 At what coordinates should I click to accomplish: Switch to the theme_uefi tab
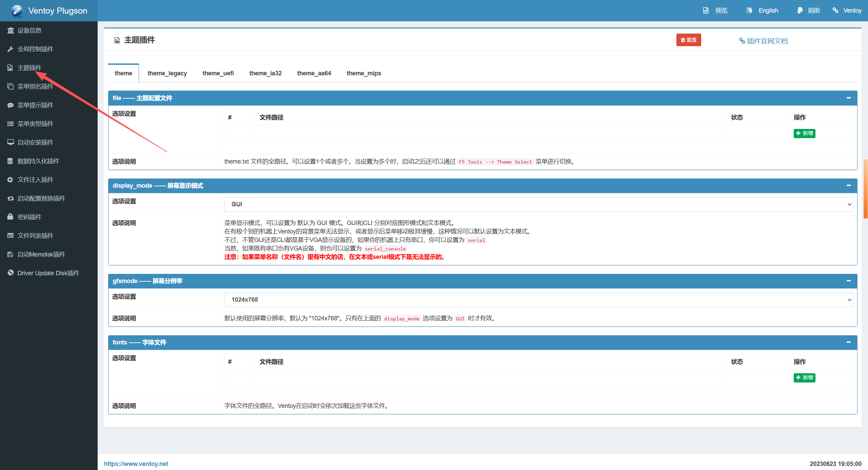[218, 73]
